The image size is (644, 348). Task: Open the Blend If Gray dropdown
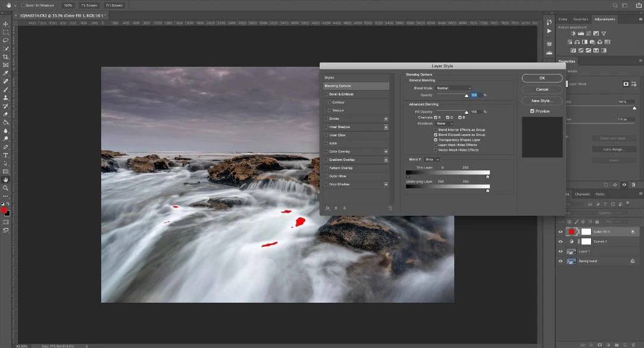coord(432,160)
